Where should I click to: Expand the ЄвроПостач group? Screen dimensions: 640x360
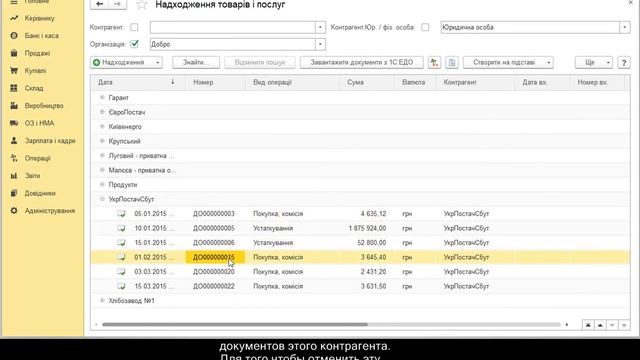pyautogui.click(x=102, y=112)
